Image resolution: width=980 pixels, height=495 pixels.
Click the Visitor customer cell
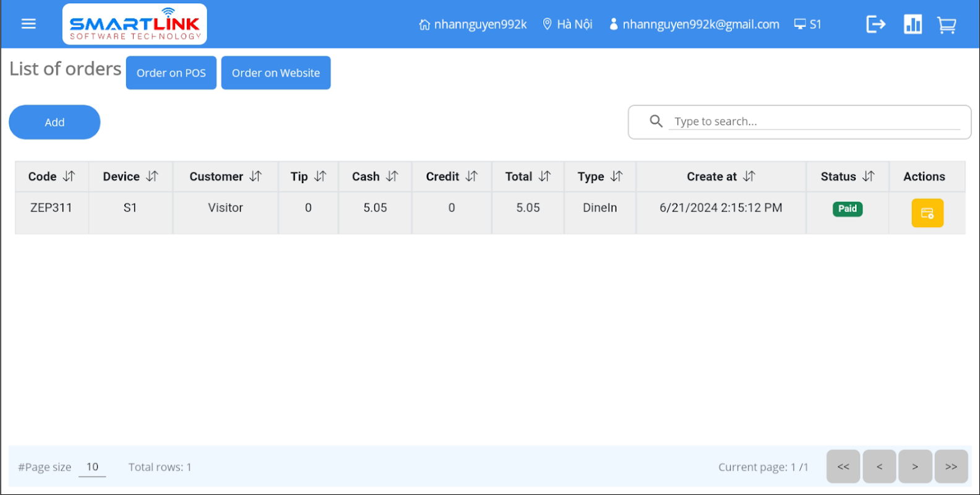click(225, 208)
